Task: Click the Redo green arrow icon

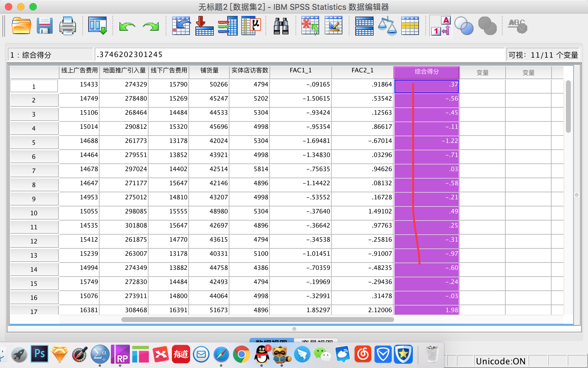Action: click(x=151, y=27)
